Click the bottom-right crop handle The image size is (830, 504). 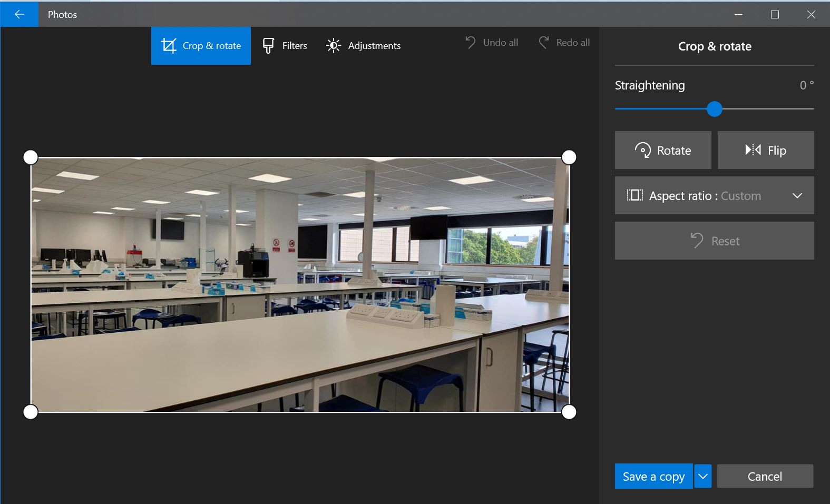tap(569, 412)
